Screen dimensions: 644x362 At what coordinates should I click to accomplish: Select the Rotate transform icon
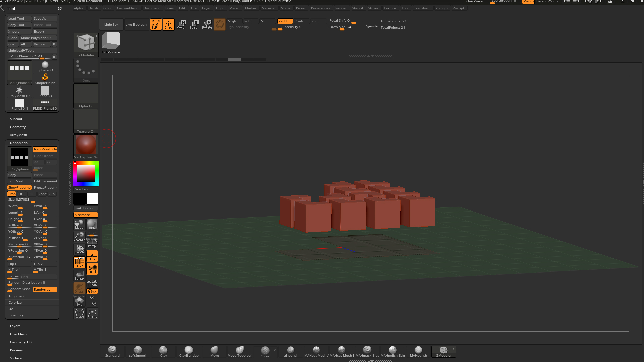207,24
